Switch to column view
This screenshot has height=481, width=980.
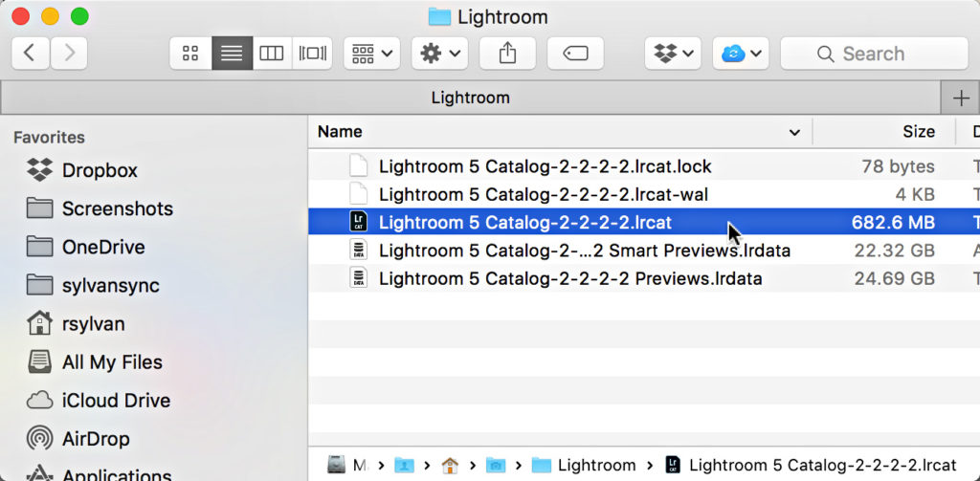point(271,54)
